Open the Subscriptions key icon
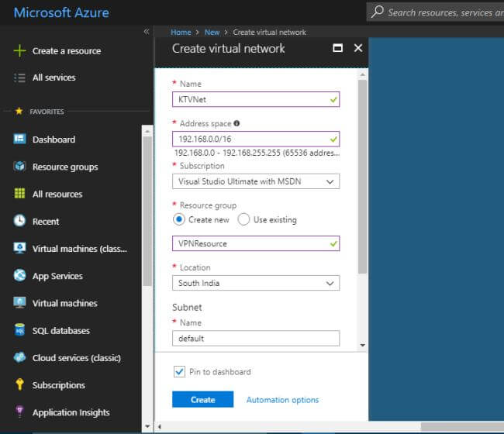 tap(20, 385)
